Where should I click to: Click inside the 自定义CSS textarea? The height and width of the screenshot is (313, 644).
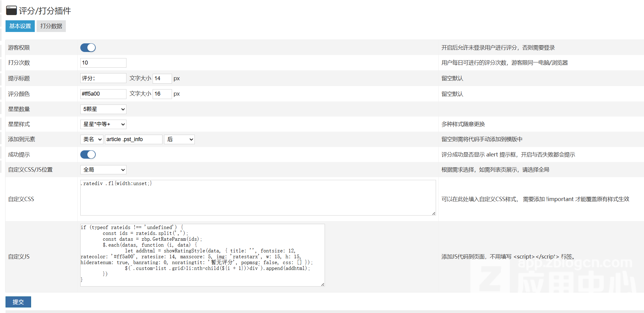258,198
